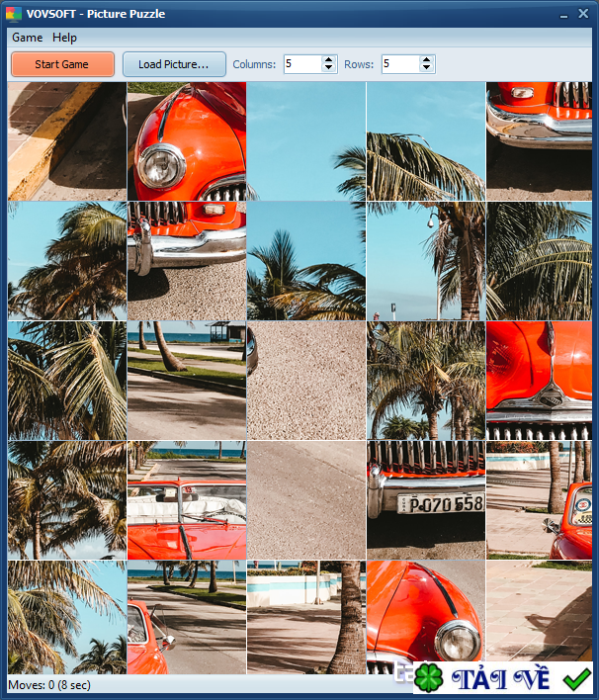The width and height of the screenshot is (599, 700).
Task: Increase the Rows value with up arrow
Action: (427, 60)
